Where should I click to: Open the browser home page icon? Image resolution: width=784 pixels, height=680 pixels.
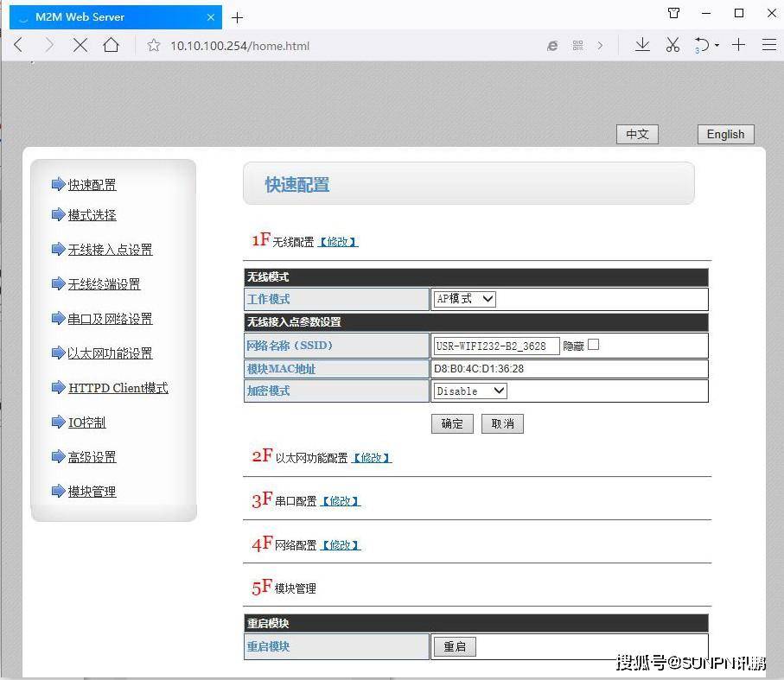(111, 45)
